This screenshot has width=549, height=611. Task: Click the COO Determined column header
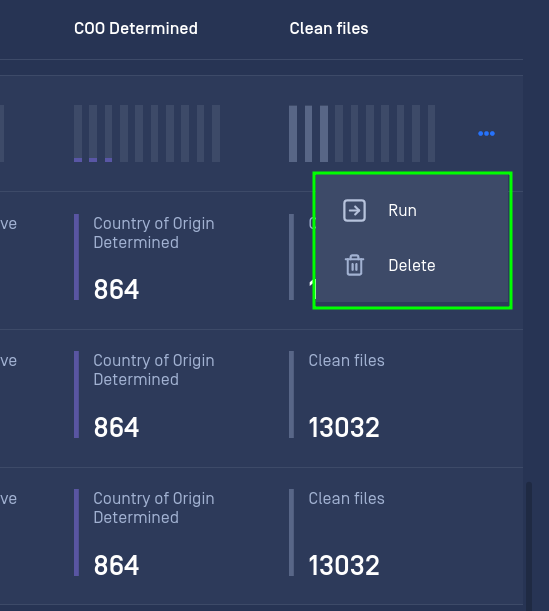(x=136, y=28)
